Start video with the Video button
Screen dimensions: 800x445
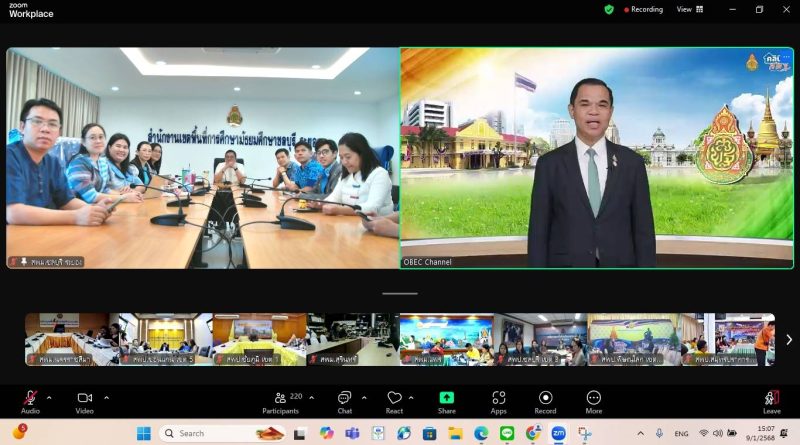point(85,398)
